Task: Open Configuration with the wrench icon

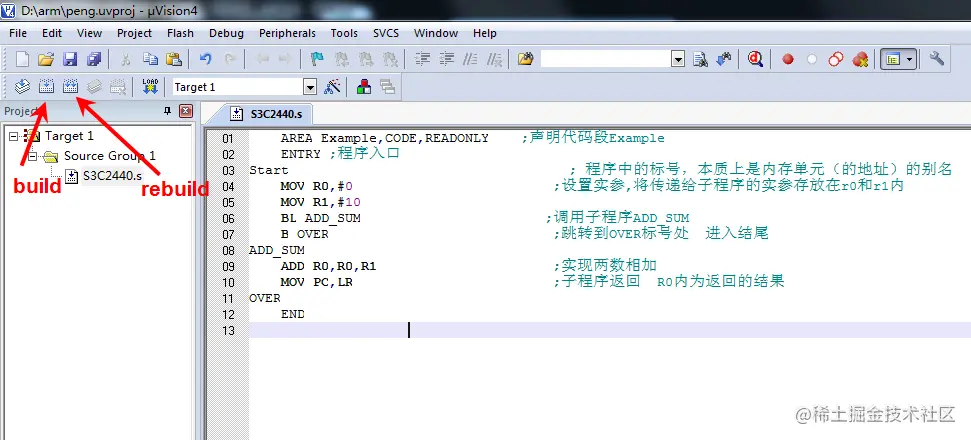Action: (937, 59)
